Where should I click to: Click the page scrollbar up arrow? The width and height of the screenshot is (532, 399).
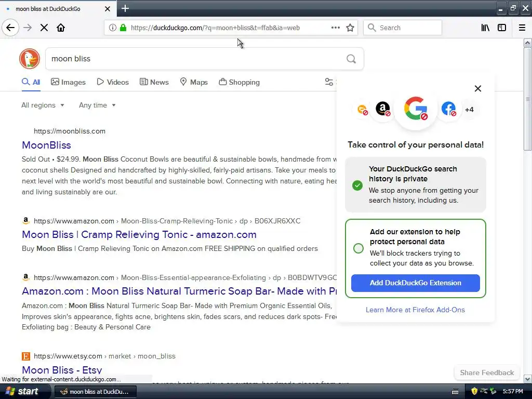click(527, 43)
